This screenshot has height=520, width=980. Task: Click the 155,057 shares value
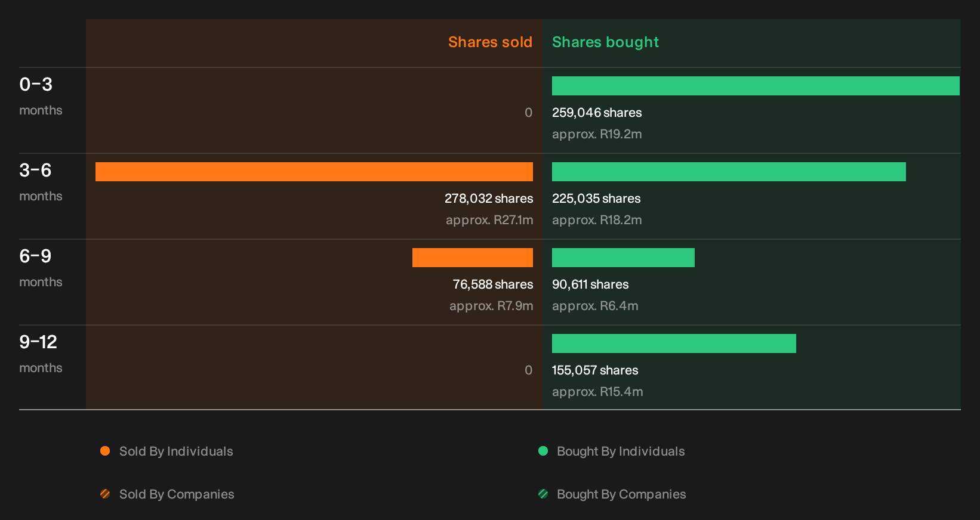pos(595,370)
